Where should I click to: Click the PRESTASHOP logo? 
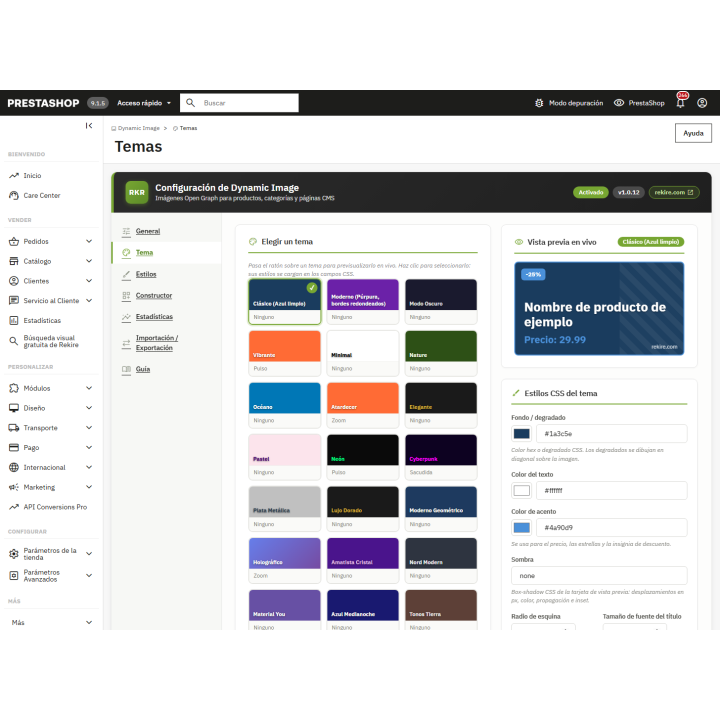[43, 103]
